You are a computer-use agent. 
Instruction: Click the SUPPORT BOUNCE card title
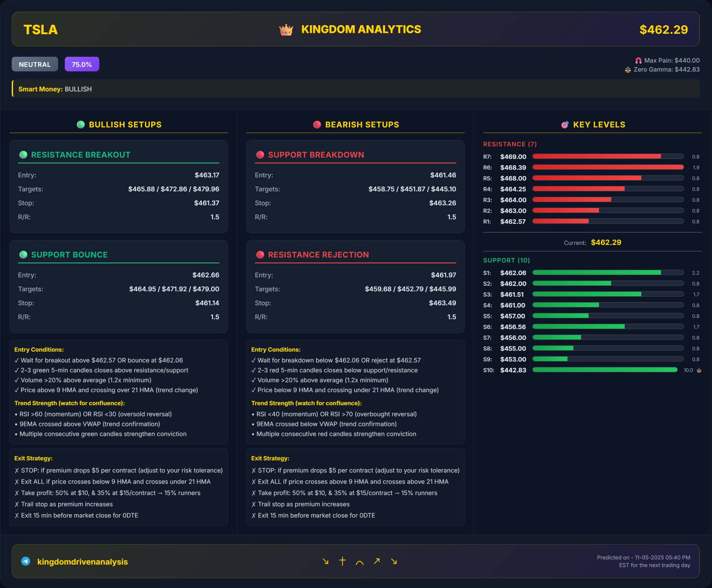[69, 255]
